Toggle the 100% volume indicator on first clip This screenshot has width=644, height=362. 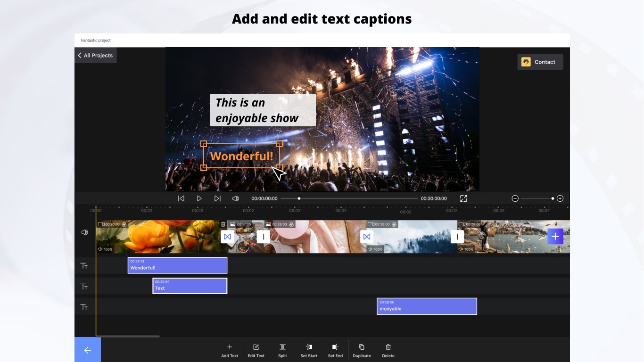tap(105, 249)
